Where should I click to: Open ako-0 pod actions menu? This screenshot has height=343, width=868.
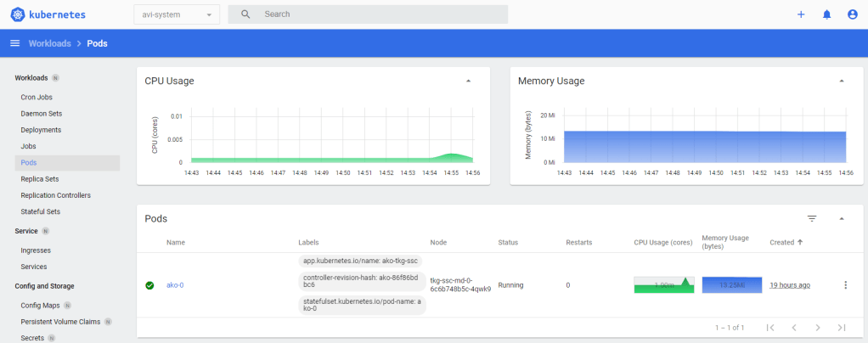(844, 285)
